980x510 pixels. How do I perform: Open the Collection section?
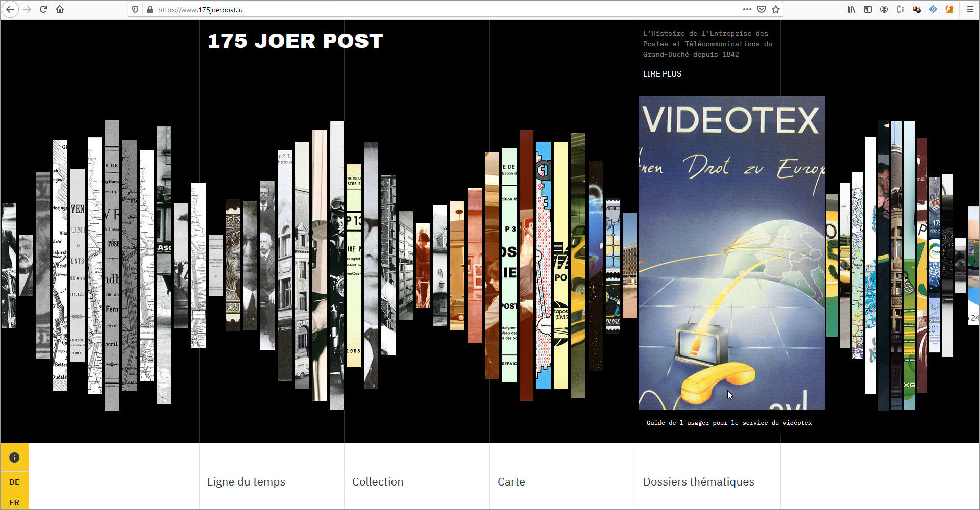click(x=378, y=482)
